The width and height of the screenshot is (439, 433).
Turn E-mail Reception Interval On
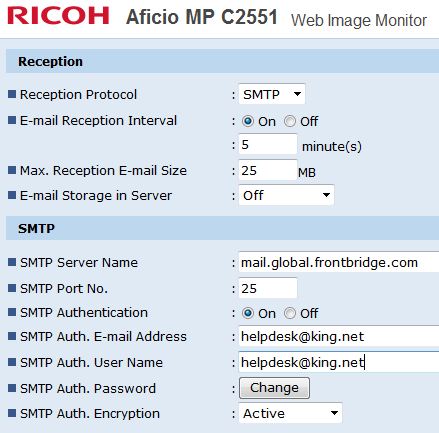(248, 121)
